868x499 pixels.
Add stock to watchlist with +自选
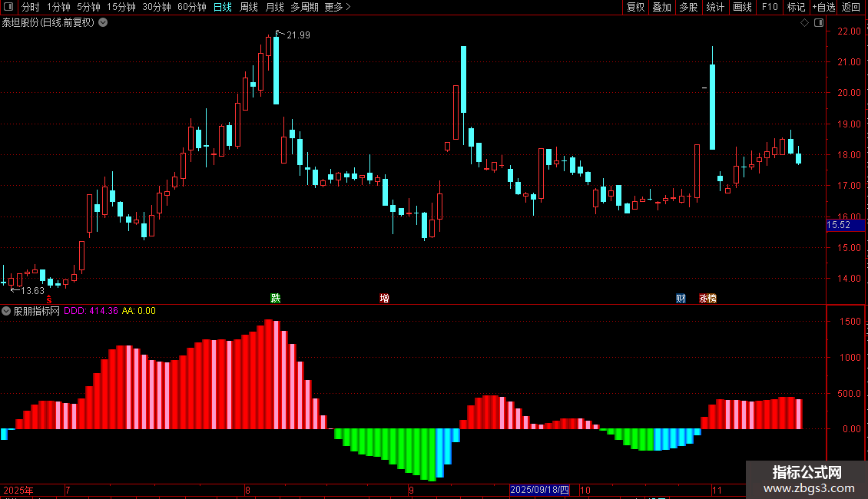pos(823,7)
